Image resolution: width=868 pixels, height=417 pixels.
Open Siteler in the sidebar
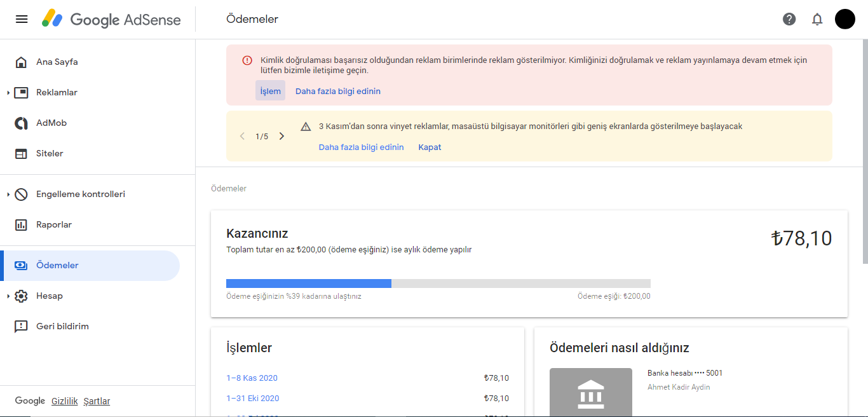[x=90, y=153]
